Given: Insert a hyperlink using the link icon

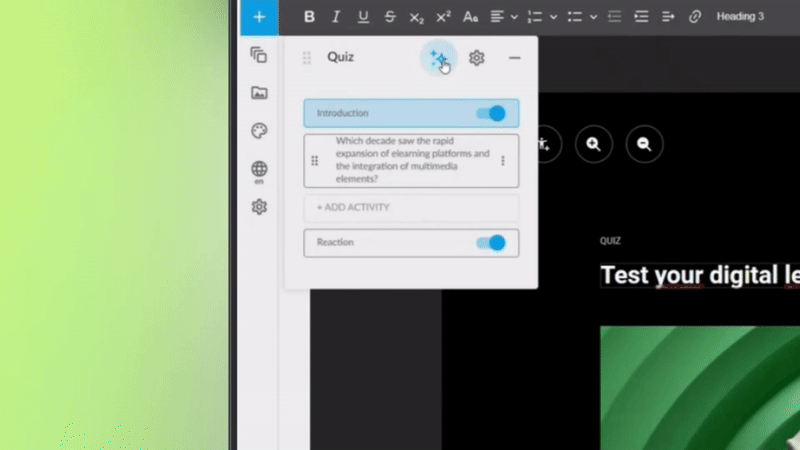Looking at the screenshot, I should point(695,16).
